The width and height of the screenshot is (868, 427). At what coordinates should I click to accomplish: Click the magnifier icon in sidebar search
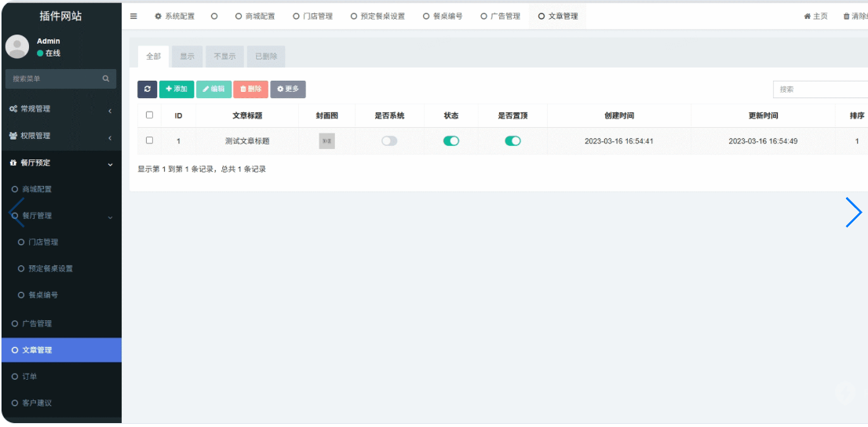click(x=106, y=78)
